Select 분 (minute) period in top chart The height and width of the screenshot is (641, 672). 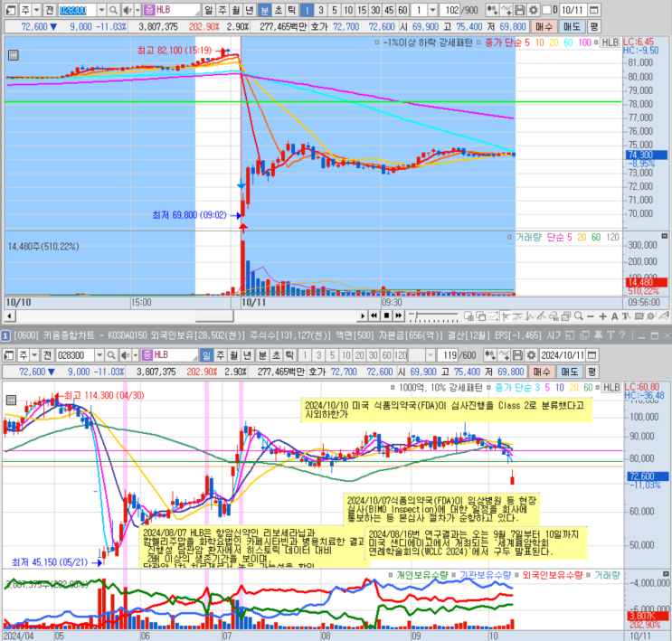[264, 10]
